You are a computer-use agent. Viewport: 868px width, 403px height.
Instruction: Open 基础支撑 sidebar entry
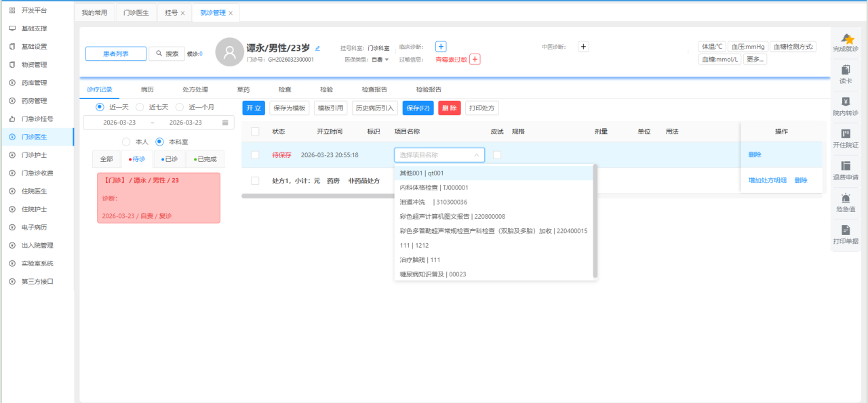pyautogui.click(x=34, y=28)
